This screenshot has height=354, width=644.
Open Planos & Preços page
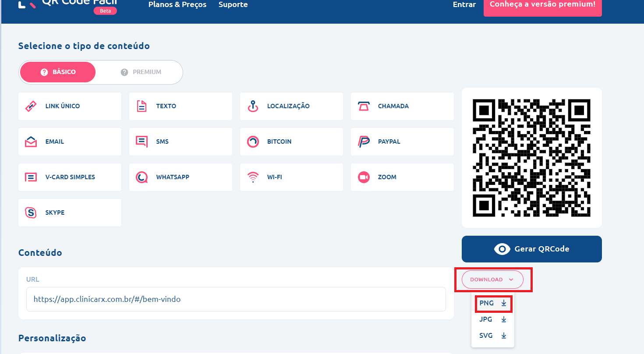(177, 5)
